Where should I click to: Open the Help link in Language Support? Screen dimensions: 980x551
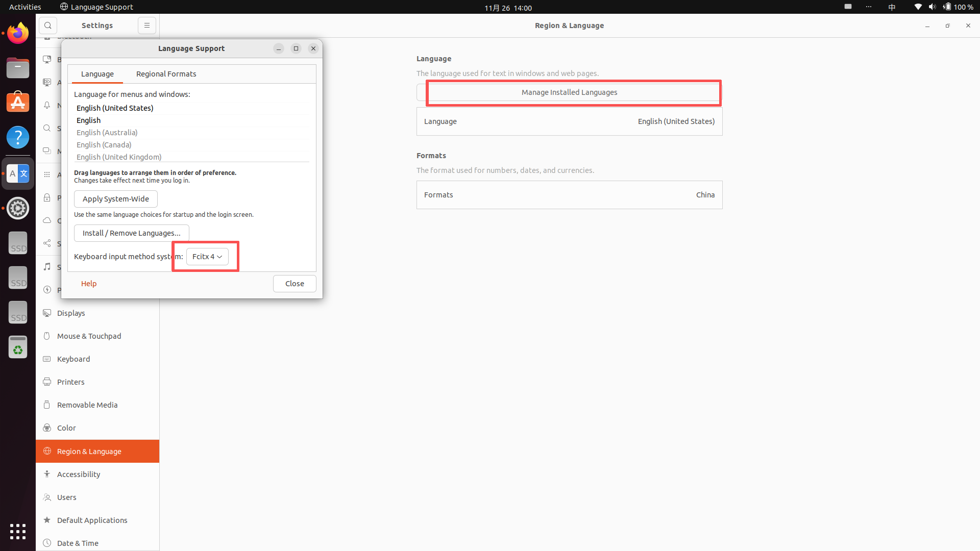pos(89,284)
